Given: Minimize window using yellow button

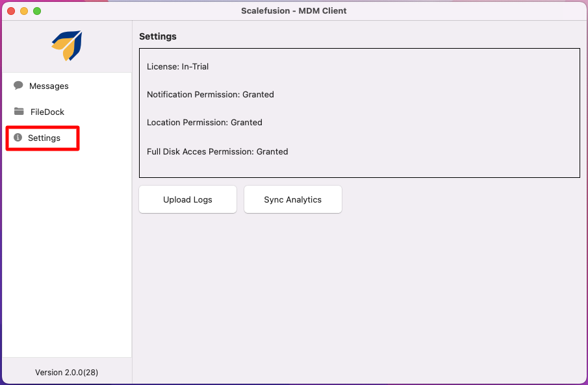Looking at the screenshot, I should pyautogui.click(x=24, y=11).
